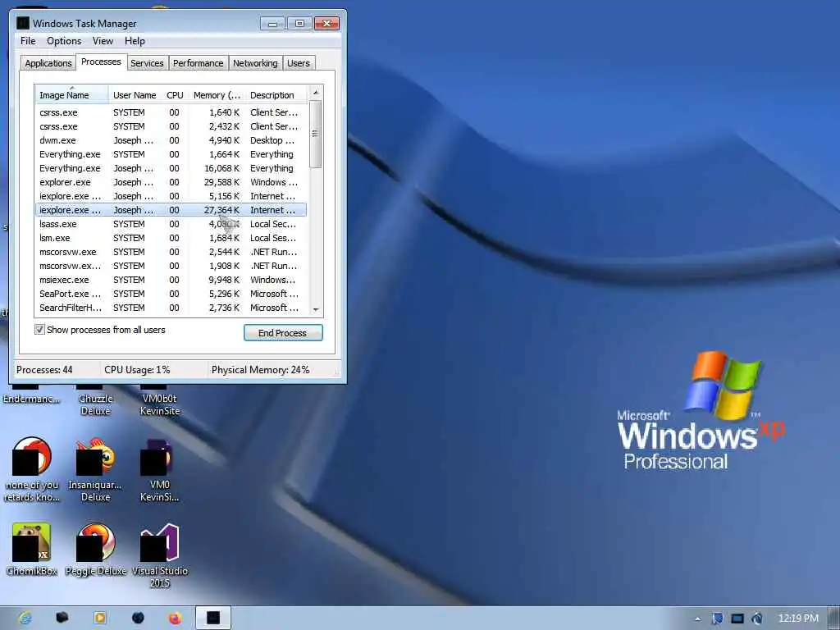This screenshot has height=630, width=840.
Task: Open the View menu
Action: point(103,41)
